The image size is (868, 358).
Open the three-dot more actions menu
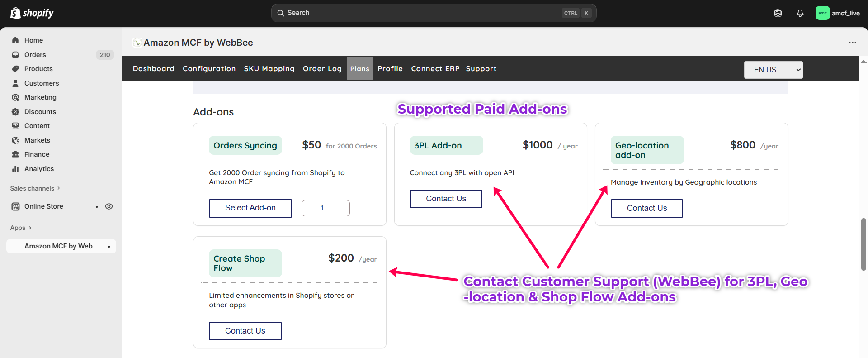[x=852, y=43]
